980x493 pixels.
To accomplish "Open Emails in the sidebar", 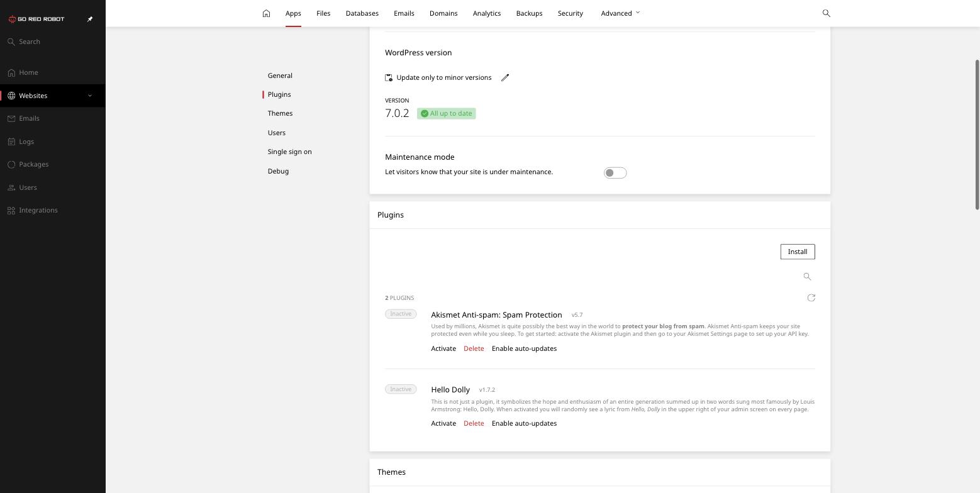I will [x=53, y=118].
